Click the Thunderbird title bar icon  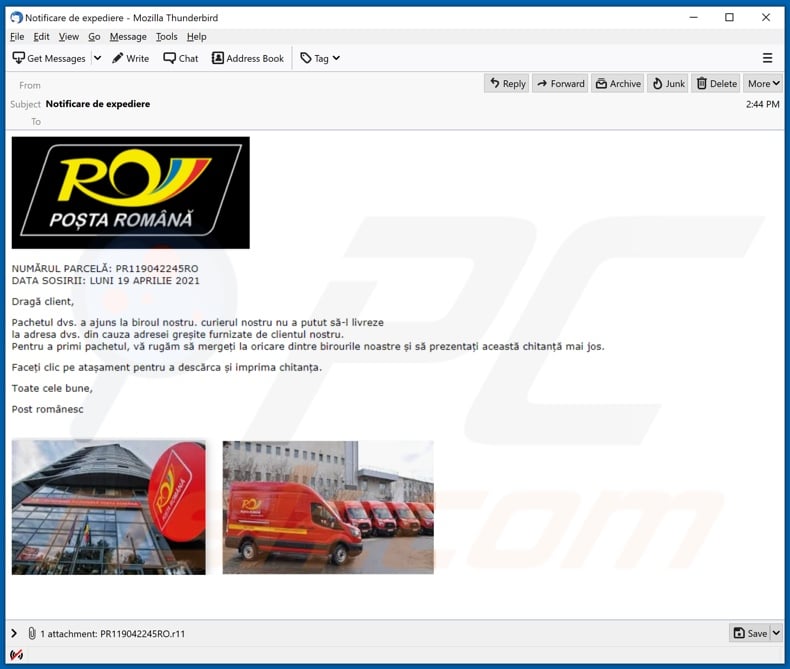[17, 18]
